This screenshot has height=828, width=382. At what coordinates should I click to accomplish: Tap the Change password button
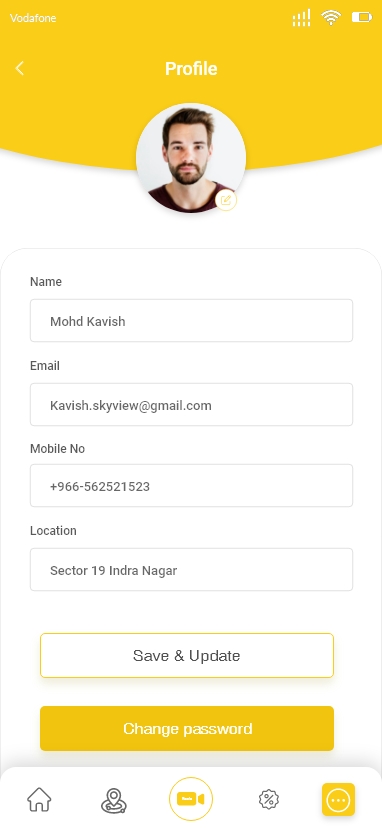[x=187, y=728]
